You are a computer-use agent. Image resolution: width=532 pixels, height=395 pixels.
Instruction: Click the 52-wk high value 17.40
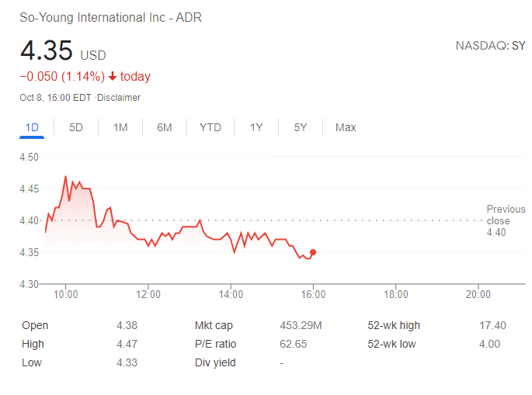[x=492, y=325]
